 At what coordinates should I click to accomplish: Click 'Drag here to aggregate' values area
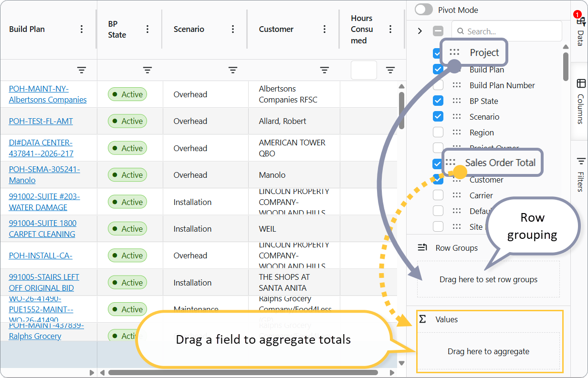pos(488,351)
